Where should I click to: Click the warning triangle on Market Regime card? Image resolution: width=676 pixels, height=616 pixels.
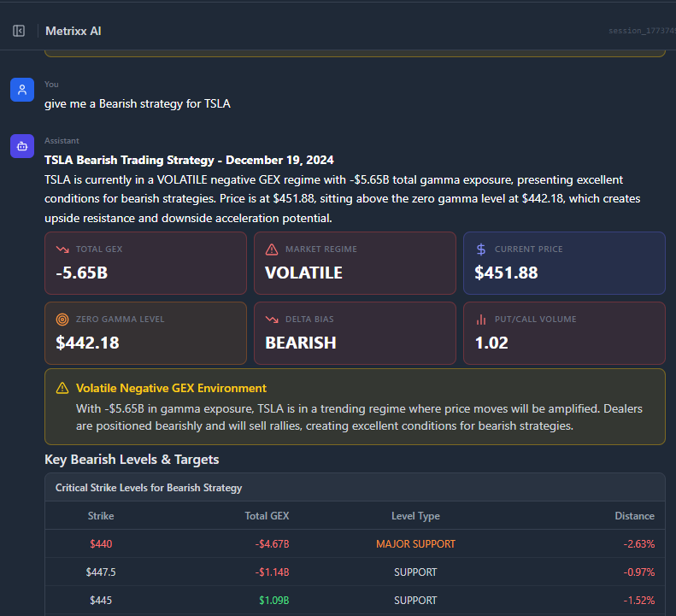pyautogui.click(x=272, y=249)
